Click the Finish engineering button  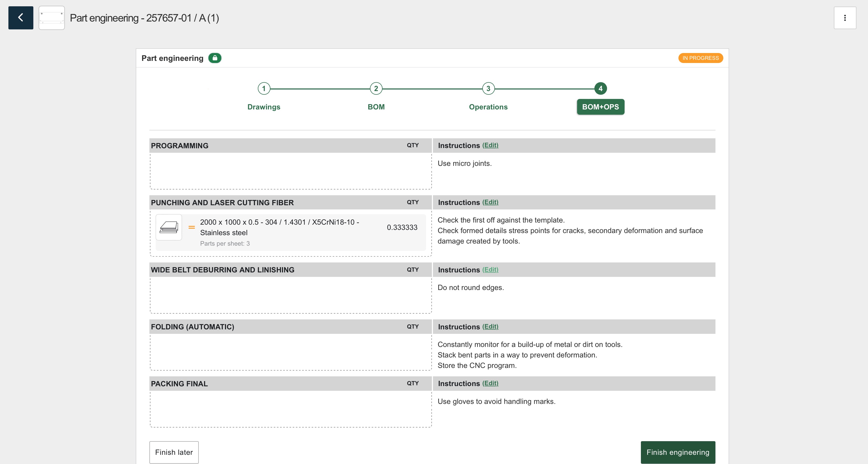point(678,452)
